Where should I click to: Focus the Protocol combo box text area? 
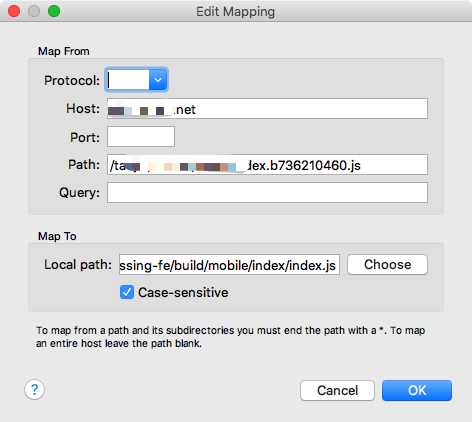pyautogui.click(x=128, y=80)
